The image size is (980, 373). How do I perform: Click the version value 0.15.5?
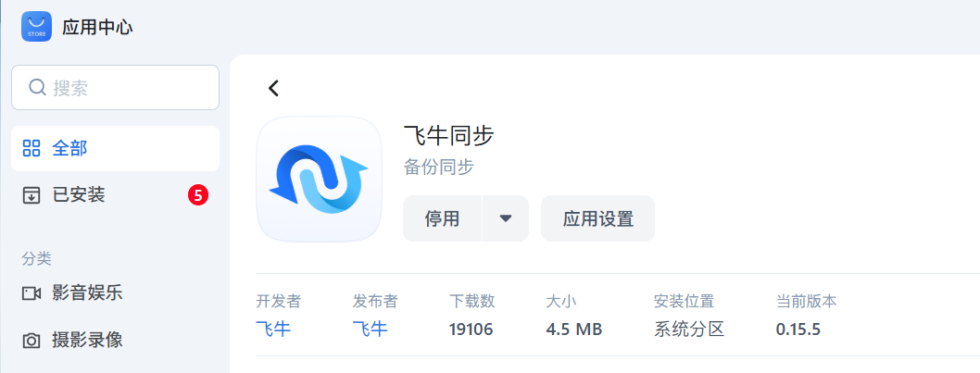pos(798,329)
